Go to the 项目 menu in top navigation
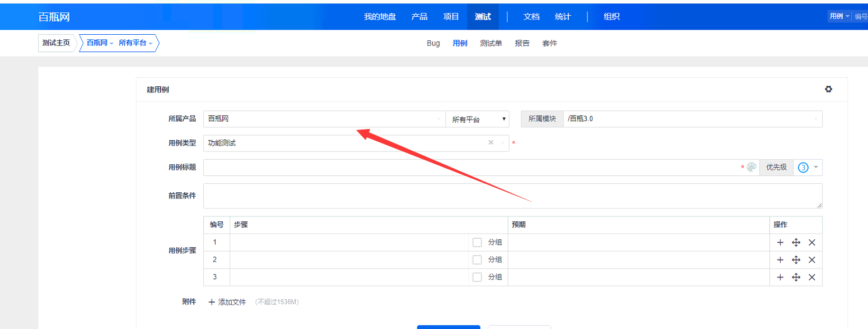Screen dimensions: 868x329 coord(451,16)
